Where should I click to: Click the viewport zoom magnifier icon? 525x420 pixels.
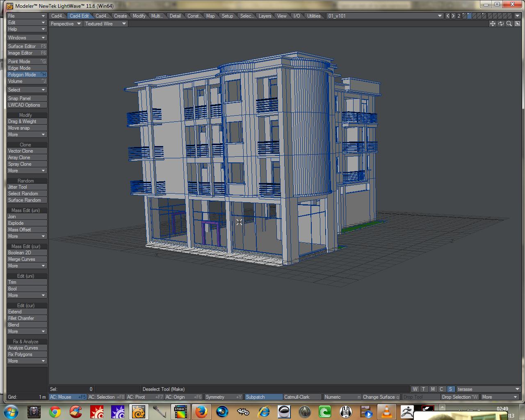(x=509, y=24)
